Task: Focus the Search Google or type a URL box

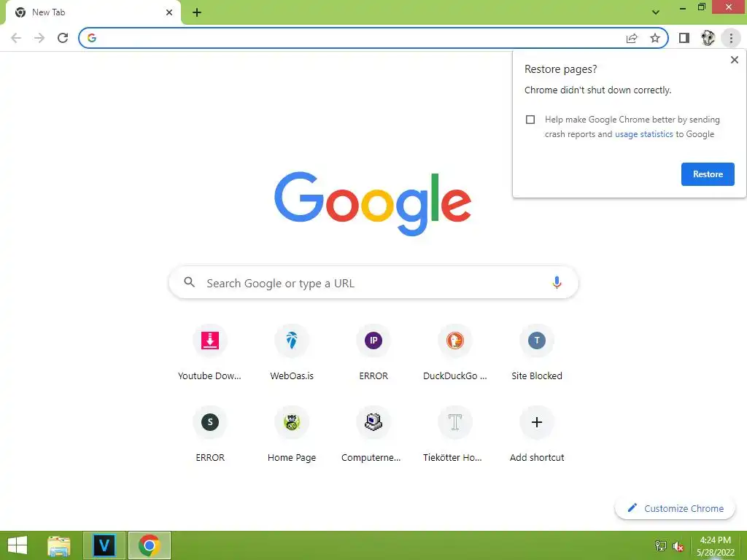Action: 373,282
